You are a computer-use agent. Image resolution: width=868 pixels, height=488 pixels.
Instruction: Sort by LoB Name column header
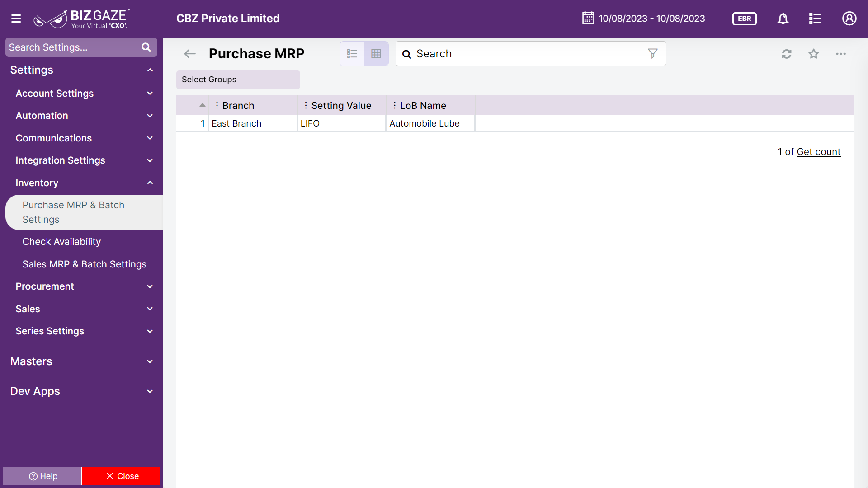pyautogui.click(x=423, y=105)
